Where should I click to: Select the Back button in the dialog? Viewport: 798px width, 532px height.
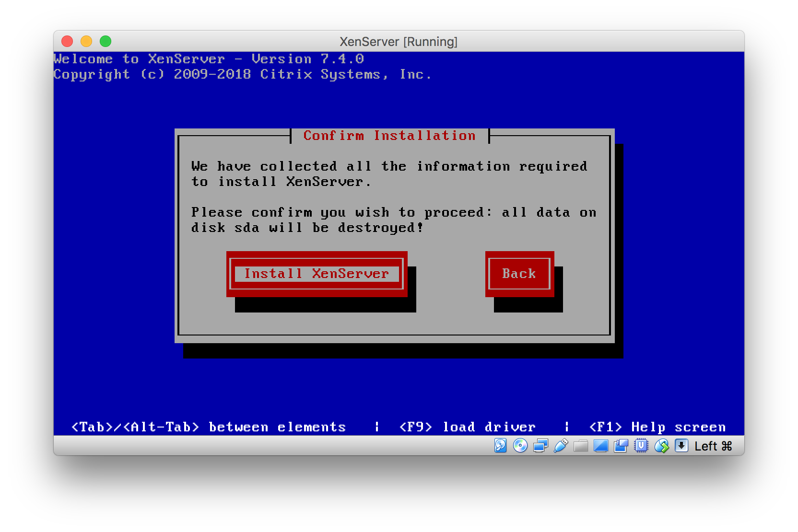(519, 274)
